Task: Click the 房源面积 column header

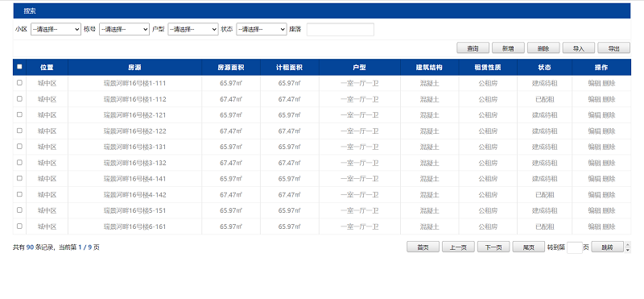Action: pyautogui.click(x=231, y=68)
